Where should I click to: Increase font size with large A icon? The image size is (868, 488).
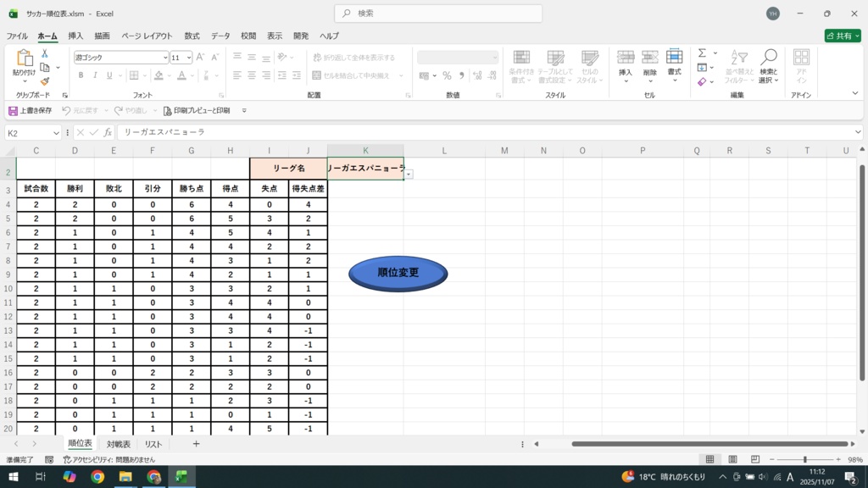point(200,57)
